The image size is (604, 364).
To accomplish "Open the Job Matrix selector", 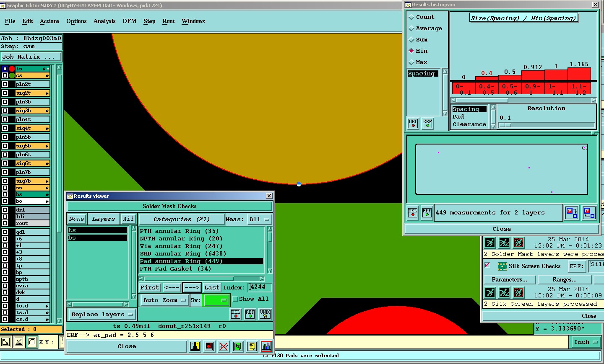I will tap(31, 57).
